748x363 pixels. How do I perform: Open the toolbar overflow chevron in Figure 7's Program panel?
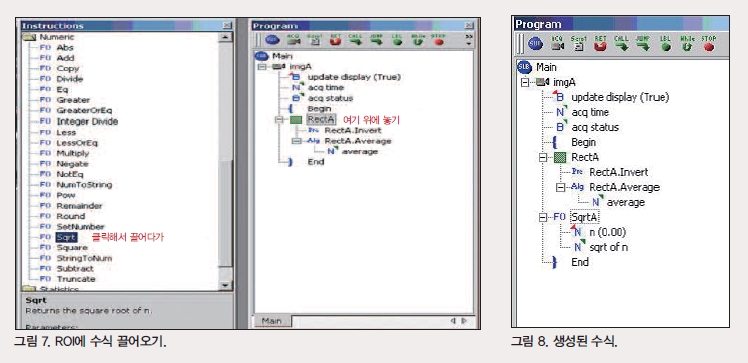(468, 39)
